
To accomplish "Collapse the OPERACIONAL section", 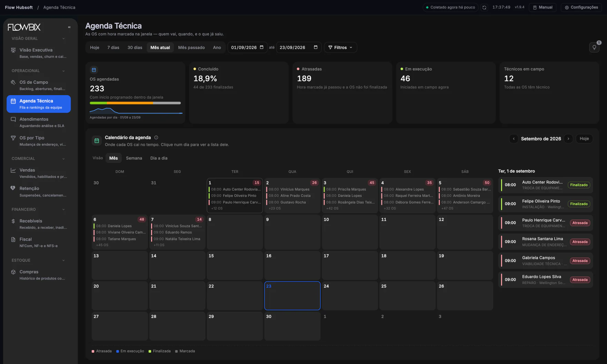I will tap(63, 71).
